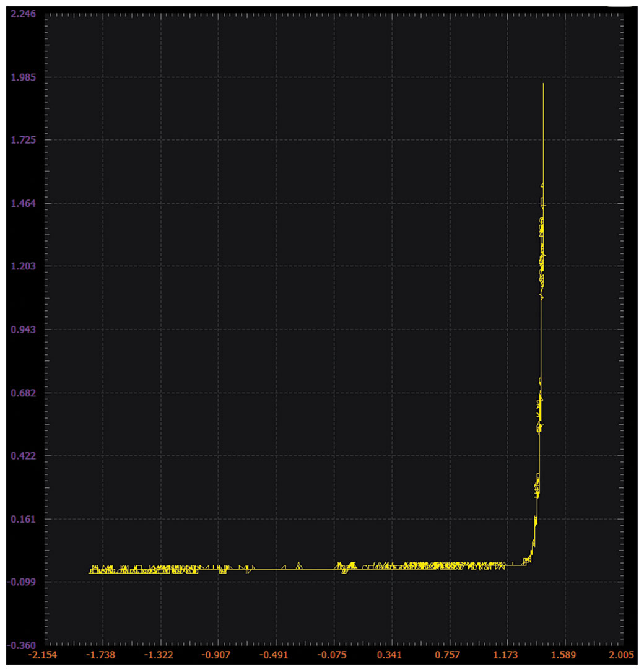644x672 pixels.
Task: Click the -2.154 horizontal axis label
Action: 45,655
